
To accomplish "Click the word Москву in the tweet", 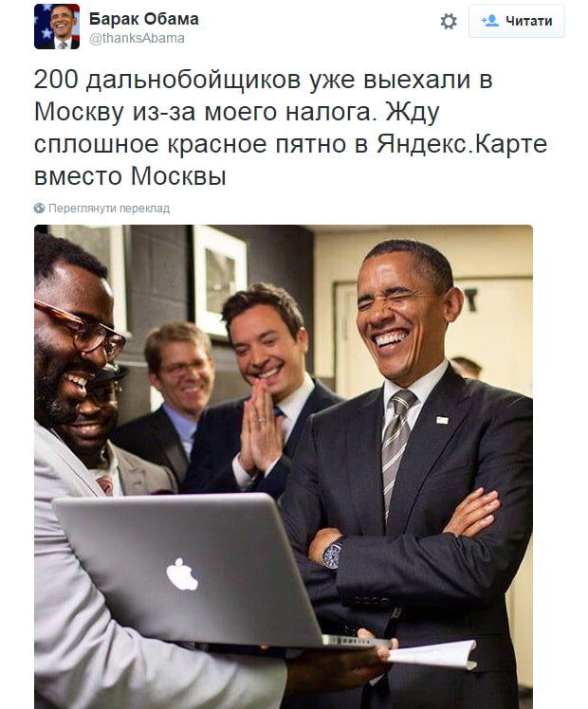I will click(x=79, y=112).
